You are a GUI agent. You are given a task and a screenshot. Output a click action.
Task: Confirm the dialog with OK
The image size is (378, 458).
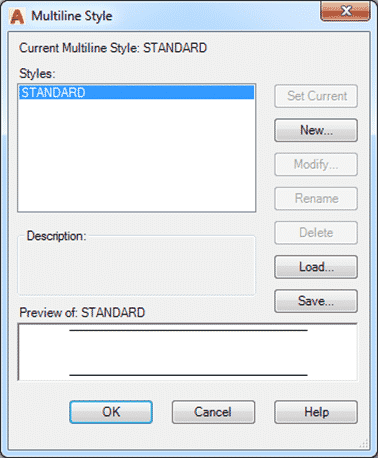click(111, 412)
